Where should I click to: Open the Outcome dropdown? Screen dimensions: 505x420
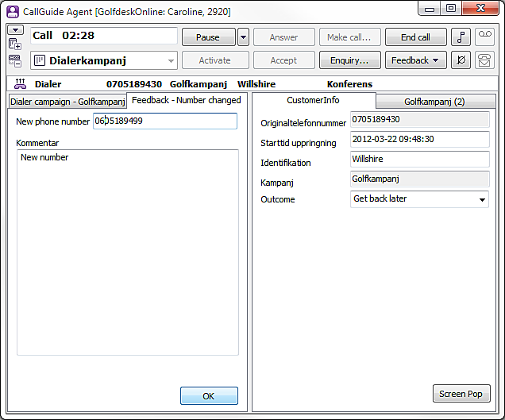click(x=482, y=199)
